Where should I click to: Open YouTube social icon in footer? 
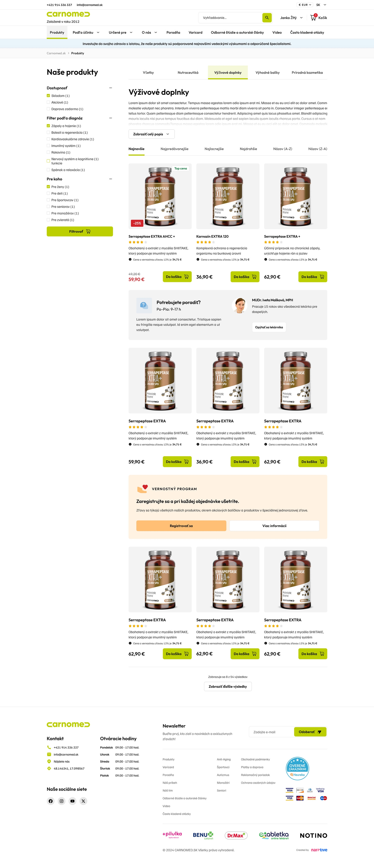pos(72,801)
